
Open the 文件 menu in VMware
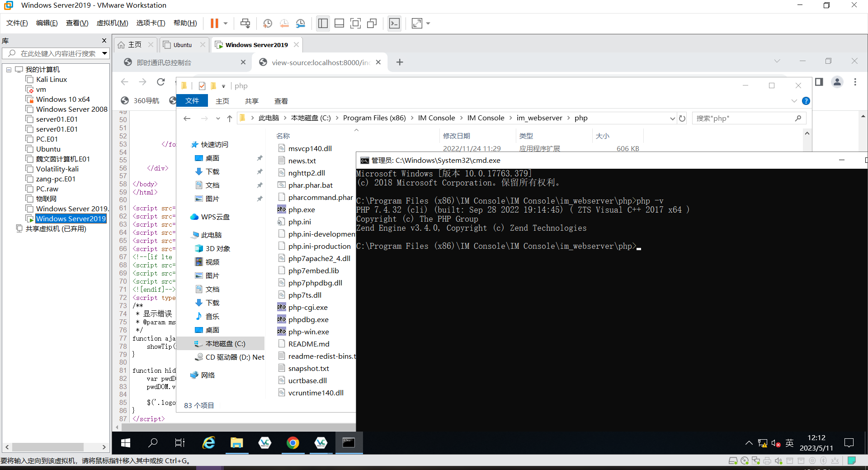click(17, 23)
